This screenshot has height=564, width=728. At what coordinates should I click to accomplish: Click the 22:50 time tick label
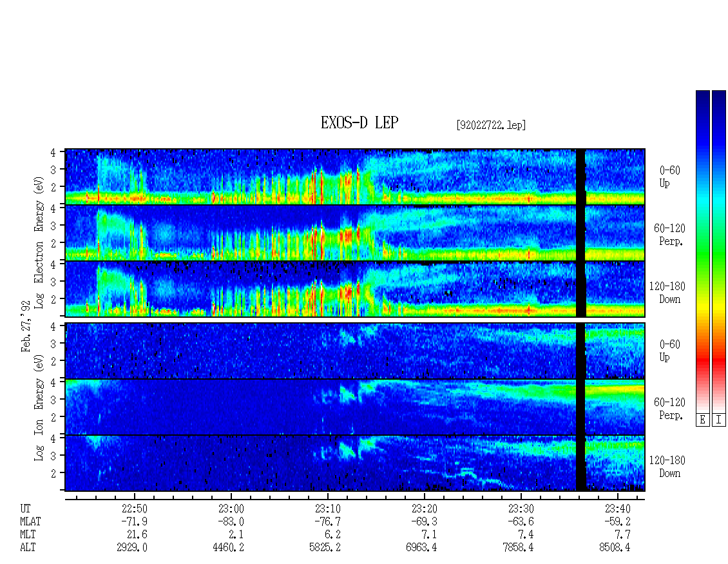tap(134, 509)
